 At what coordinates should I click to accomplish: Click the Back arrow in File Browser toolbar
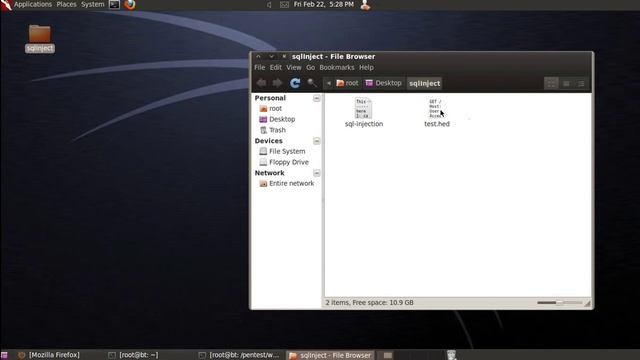[x=262, y=83]
